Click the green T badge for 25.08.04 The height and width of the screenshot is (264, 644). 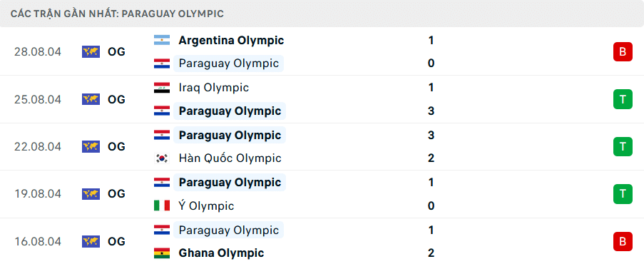point(623,99)
